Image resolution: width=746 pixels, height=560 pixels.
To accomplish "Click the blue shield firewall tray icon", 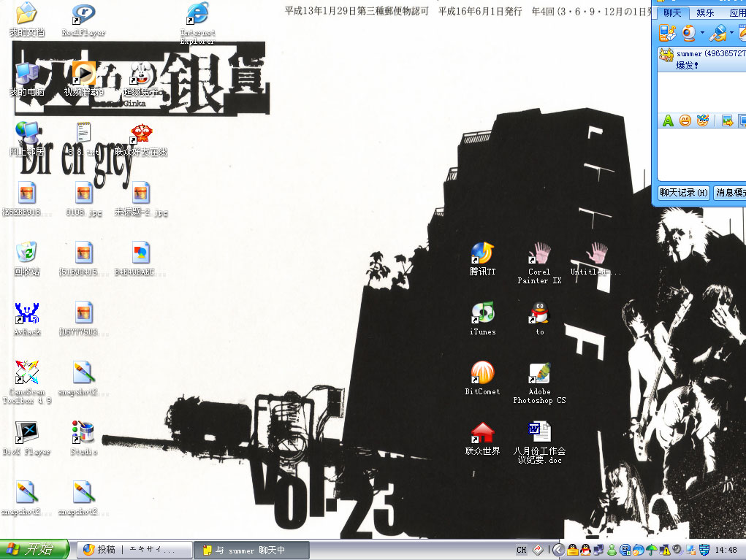I will click(x=704, y=550).
